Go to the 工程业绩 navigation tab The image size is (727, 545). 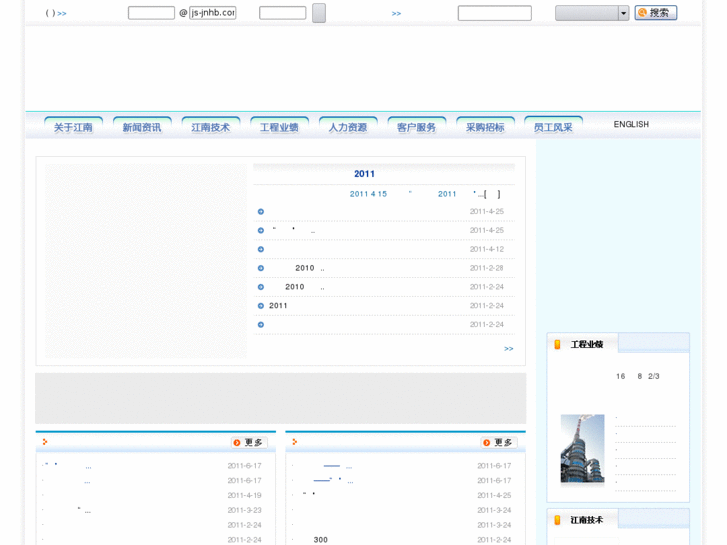click(279, 127)
